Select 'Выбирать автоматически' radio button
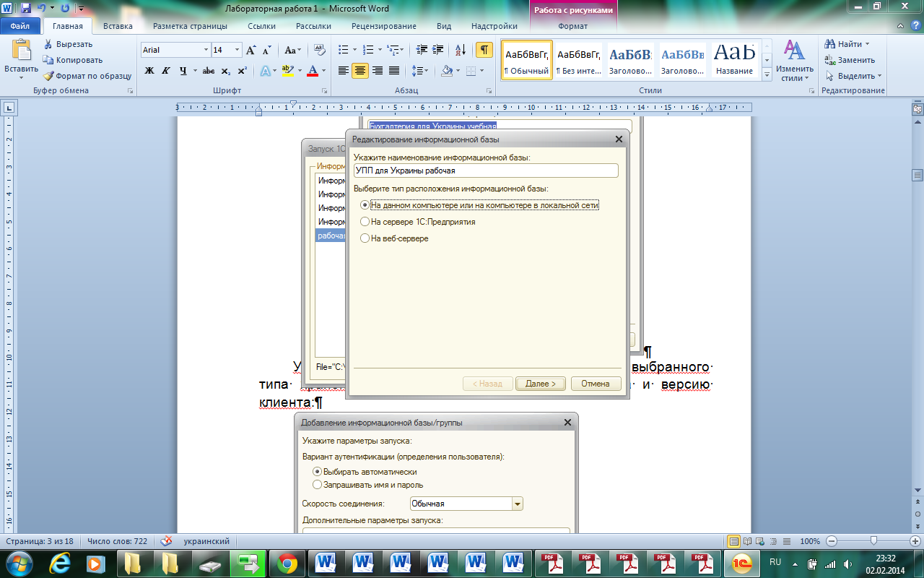 317,471
